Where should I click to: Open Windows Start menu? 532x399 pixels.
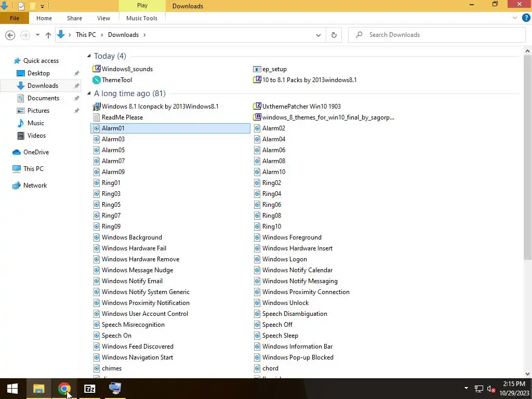point(12,389)
